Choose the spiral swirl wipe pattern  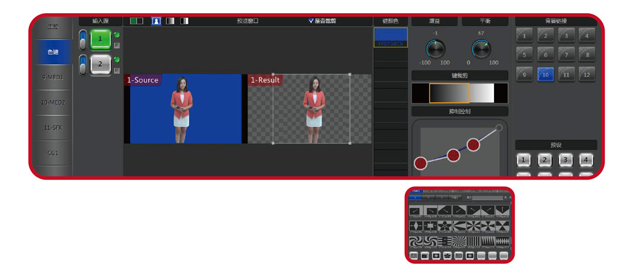pos(416,241)
